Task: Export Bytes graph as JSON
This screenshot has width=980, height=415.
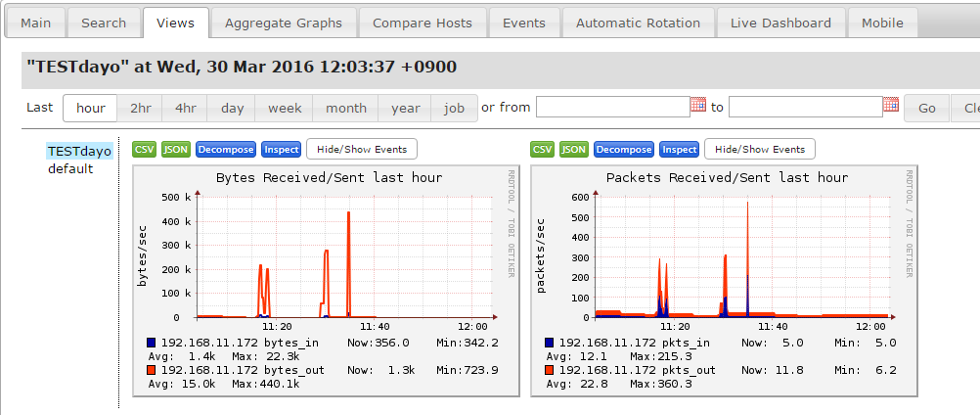Action: coord(176,150)
